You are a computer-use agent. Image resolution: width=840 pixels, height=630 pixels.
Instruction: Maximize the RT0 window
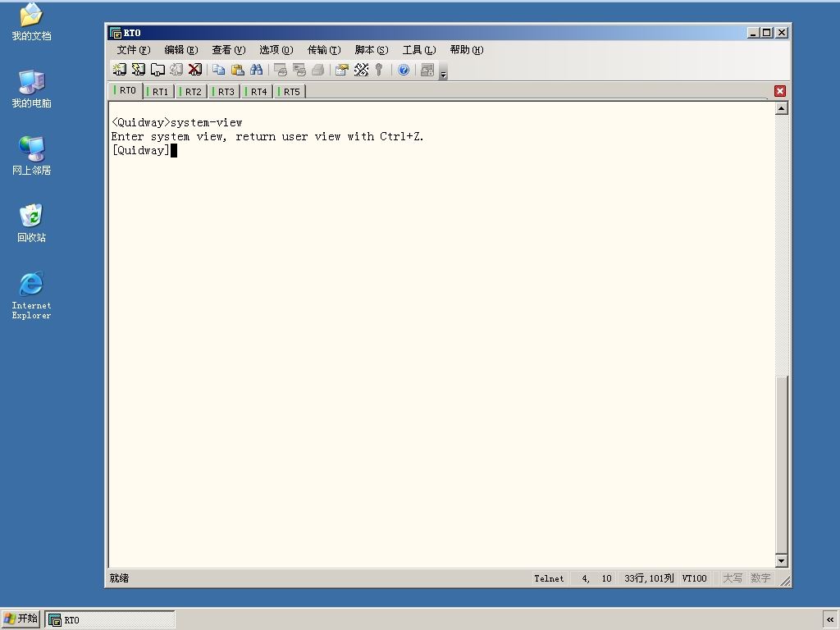coord(767,33)
